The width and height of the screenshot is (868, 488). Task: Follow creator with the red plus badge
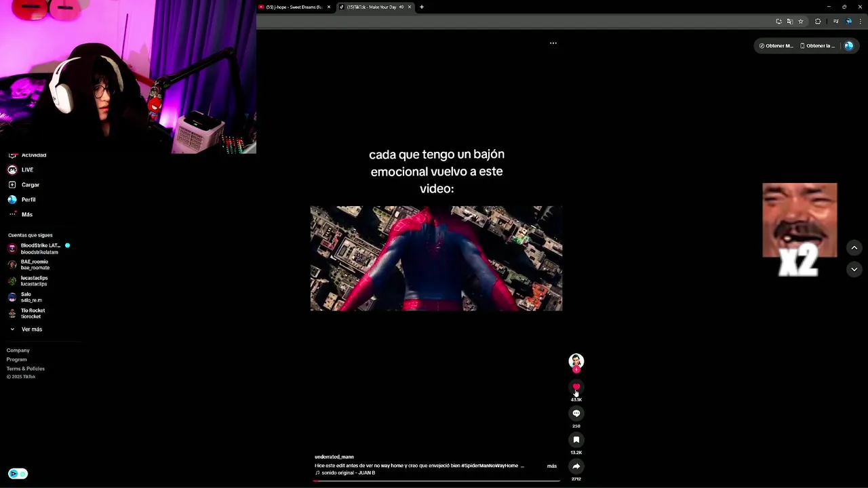576,370
